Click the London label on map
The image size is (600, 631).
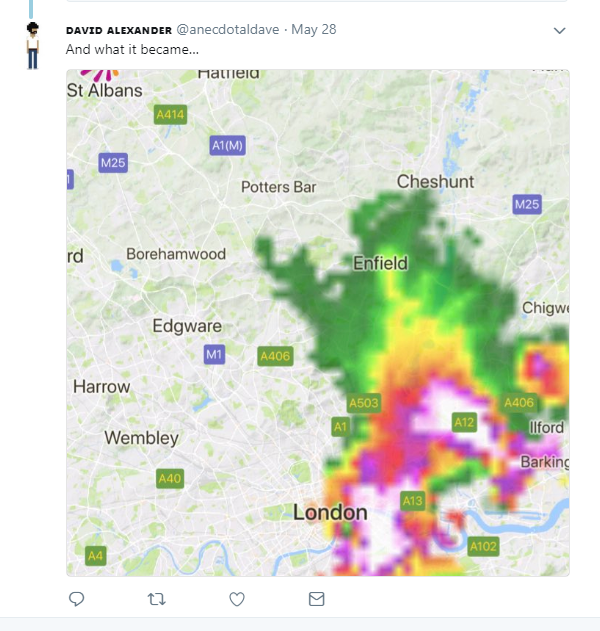(330, 513)
